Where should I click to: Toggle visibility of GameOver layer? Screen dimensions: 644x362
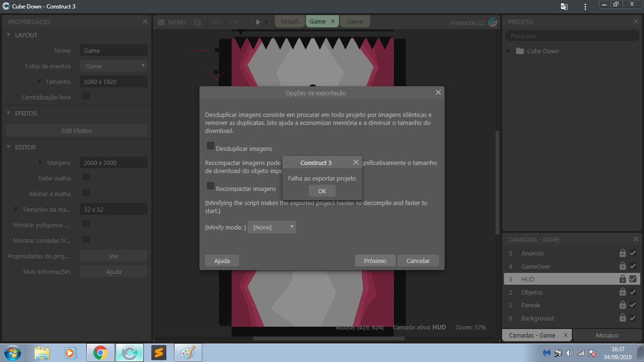coord(633,266)
